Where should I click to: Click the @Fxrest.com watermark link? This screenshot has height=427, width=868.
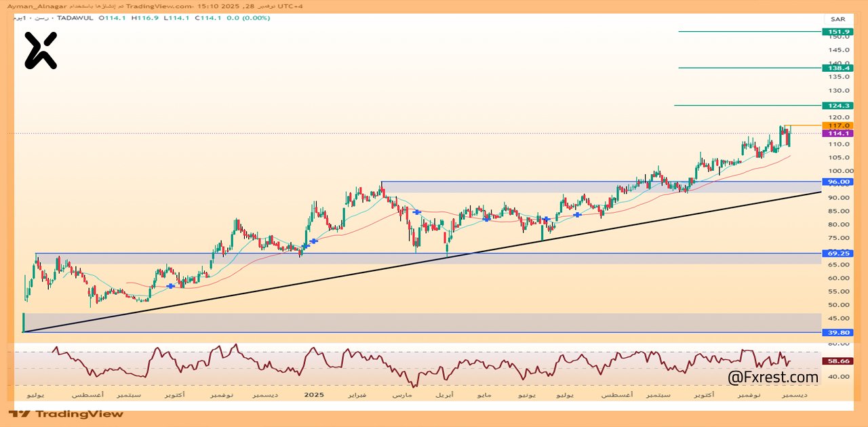point(772,377)
